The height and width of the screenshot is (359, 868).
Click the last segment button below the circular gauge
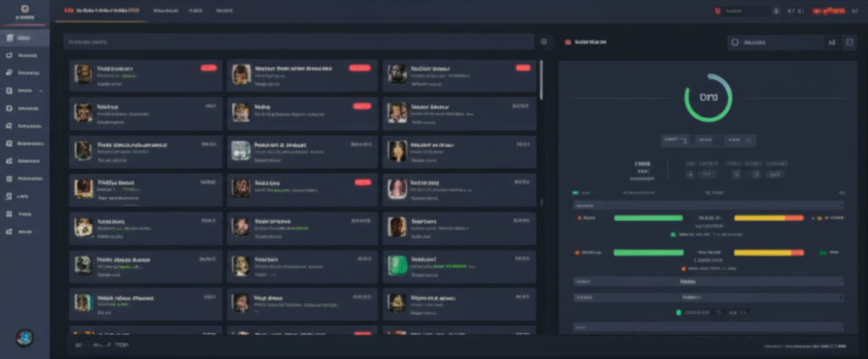741,140
